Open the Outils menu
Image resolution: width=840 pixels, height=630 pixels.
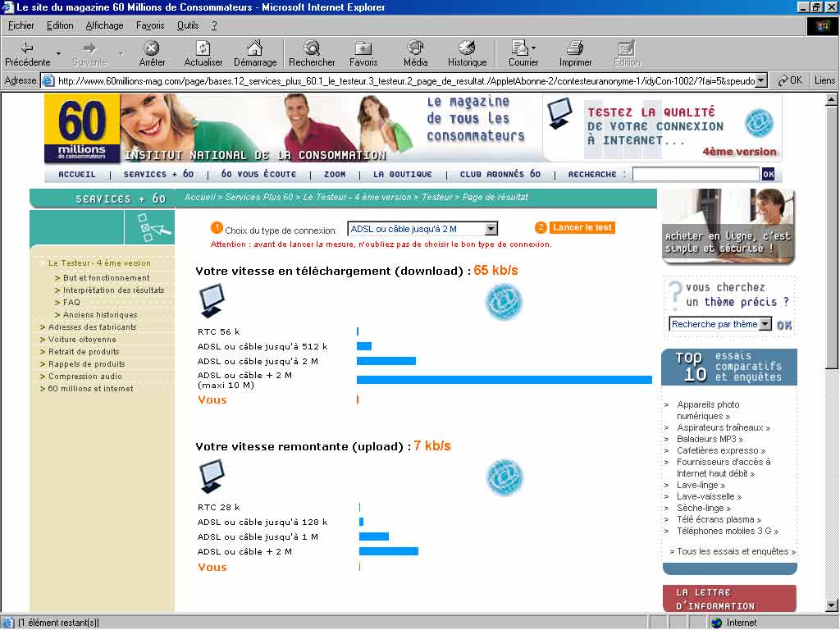188,25
